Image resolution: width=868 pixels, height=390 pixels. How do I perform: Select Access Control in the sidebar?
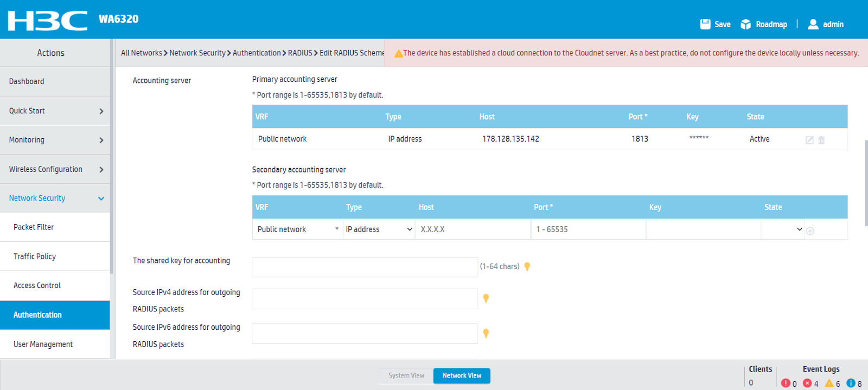coord(55,285)
